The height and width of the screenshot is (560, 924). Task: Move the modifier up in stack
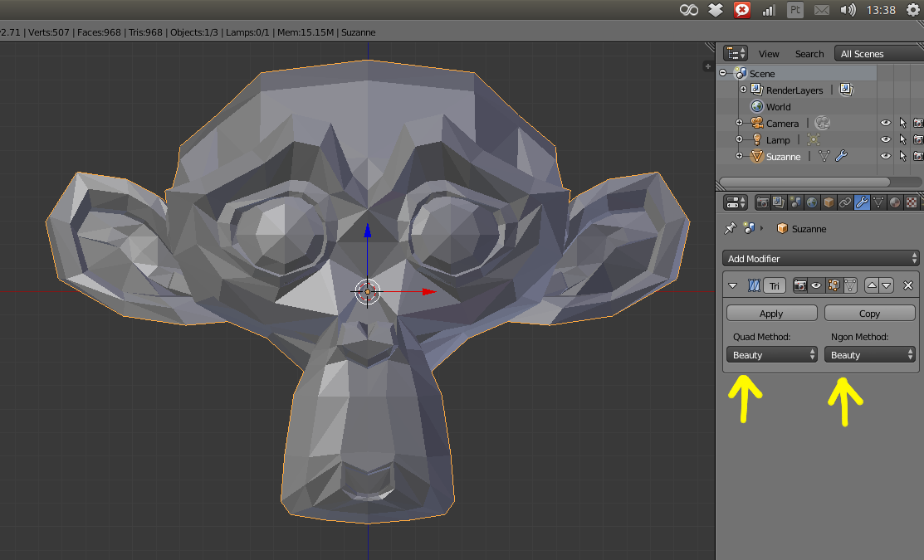tap(872, 285)
